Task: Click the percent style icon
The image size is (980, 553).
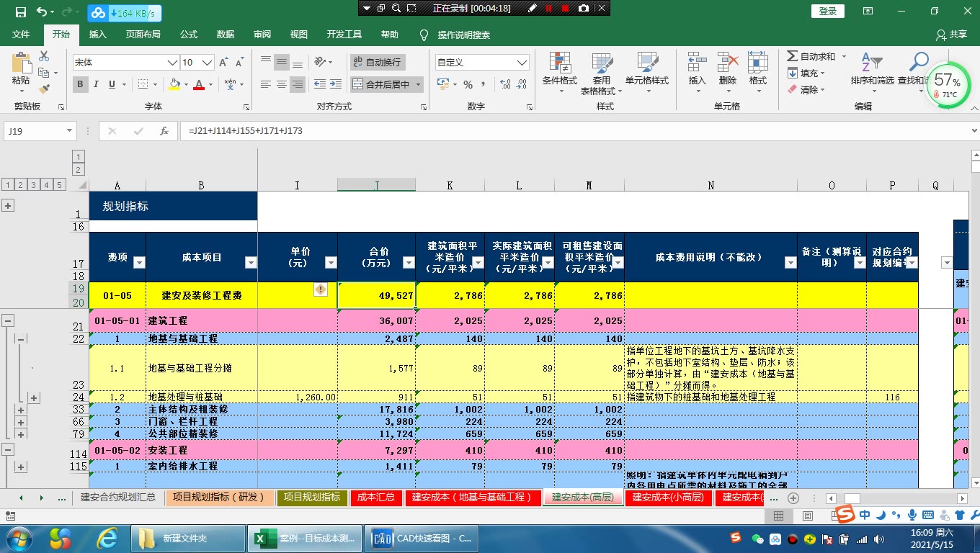Action: pyautogui.click(x=468, y=85)
